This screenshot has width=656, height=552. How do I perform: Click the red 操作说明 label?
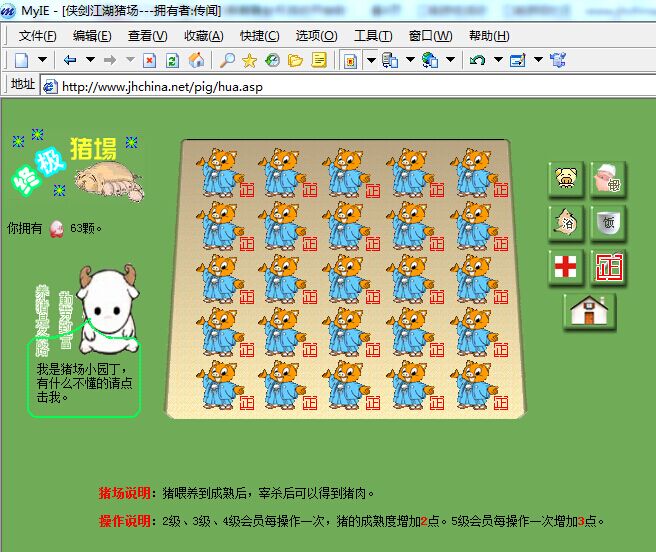point(124,521)
